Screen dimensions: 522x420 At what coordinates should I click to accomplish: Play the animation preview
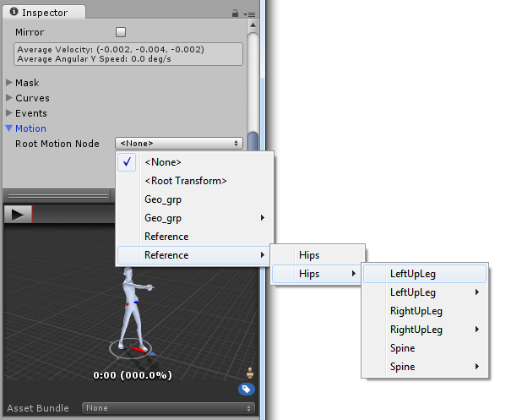click(17, 214)
